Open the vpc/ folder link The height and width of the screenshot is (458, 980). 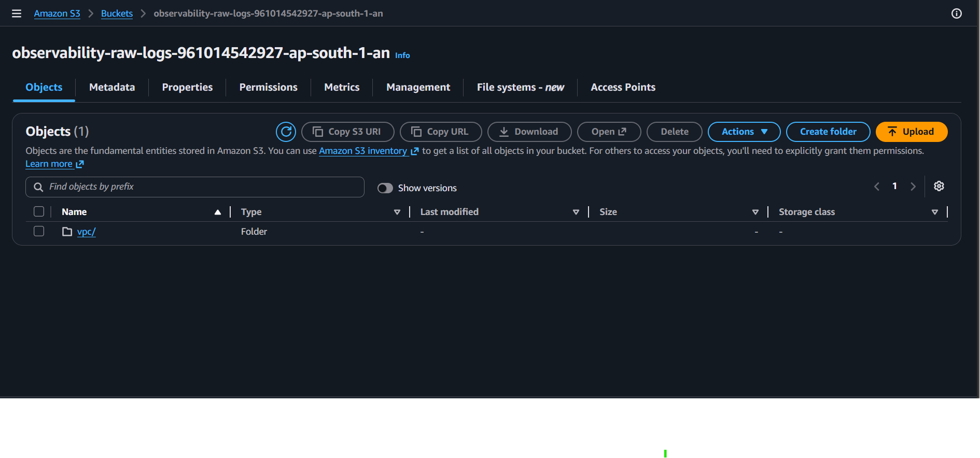[86, 232]
